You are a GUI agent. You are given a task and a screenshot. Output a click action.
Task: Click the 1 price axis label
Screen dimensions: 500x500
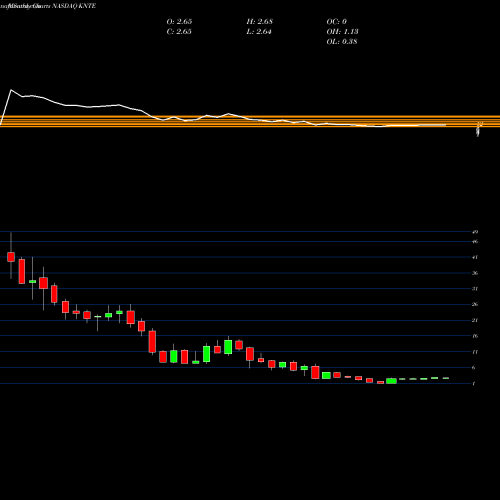coord(474,384)
